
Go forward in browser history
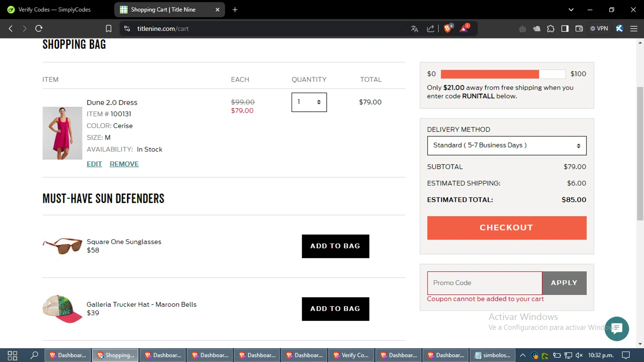pyautogui.click(x=24, y=28)
